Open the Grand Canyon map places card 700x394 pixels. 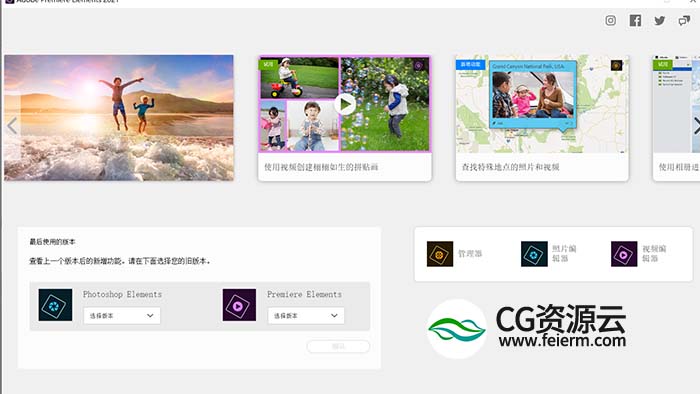(x=542, y=118)
